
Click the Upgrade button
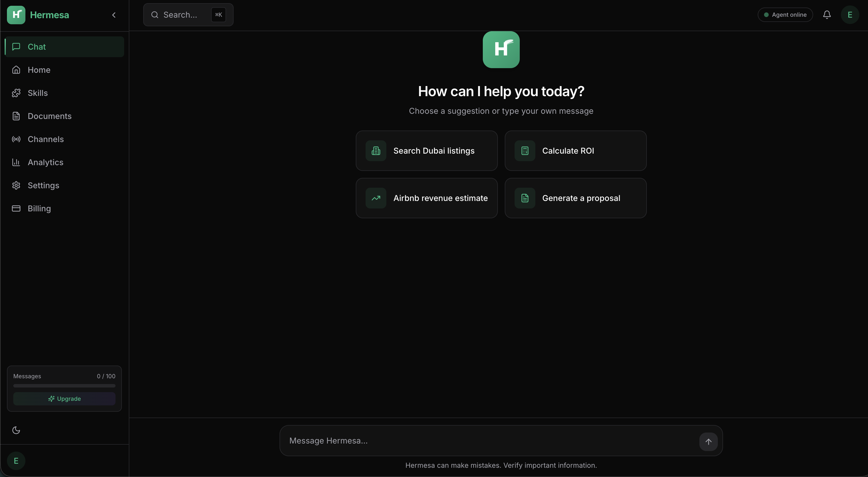click(x=64, y=398)
